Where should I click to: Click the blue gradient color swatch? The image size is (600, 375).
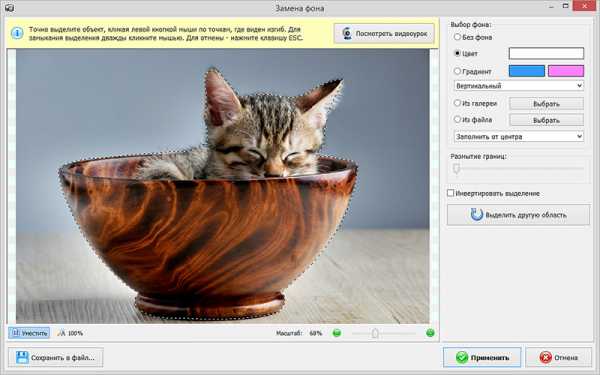pos(527,71)
